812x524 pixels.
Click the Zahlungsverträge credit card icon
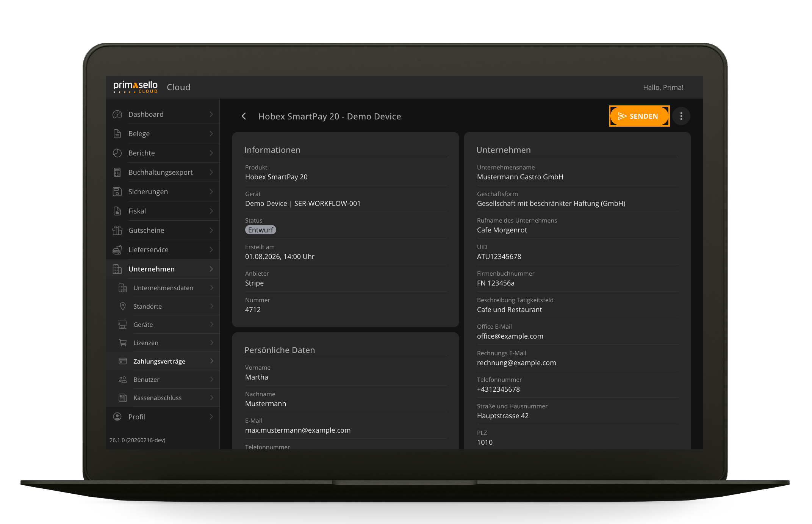point(123,361)
